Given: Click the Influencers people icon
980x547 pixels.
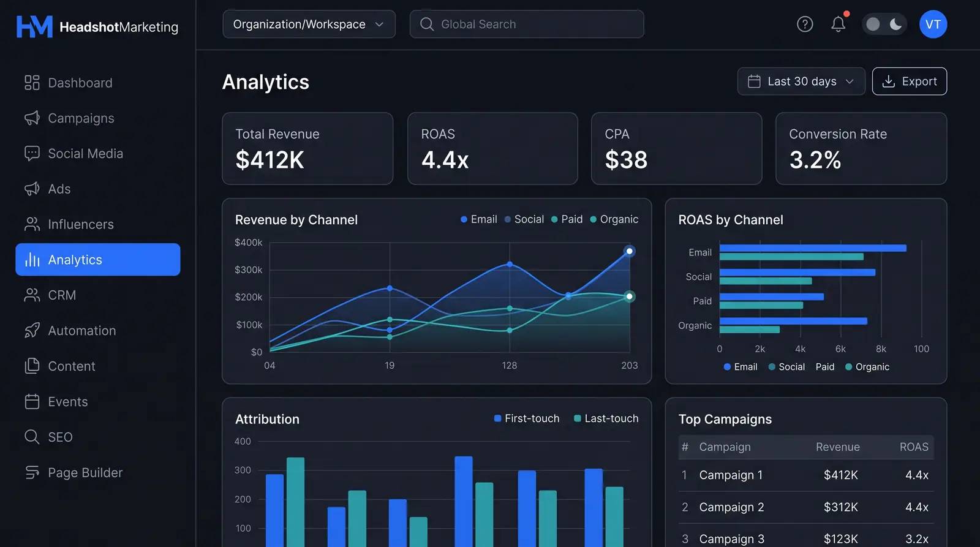Looking at the screenshot, I should pyautogui.click(x=32, y=224).
